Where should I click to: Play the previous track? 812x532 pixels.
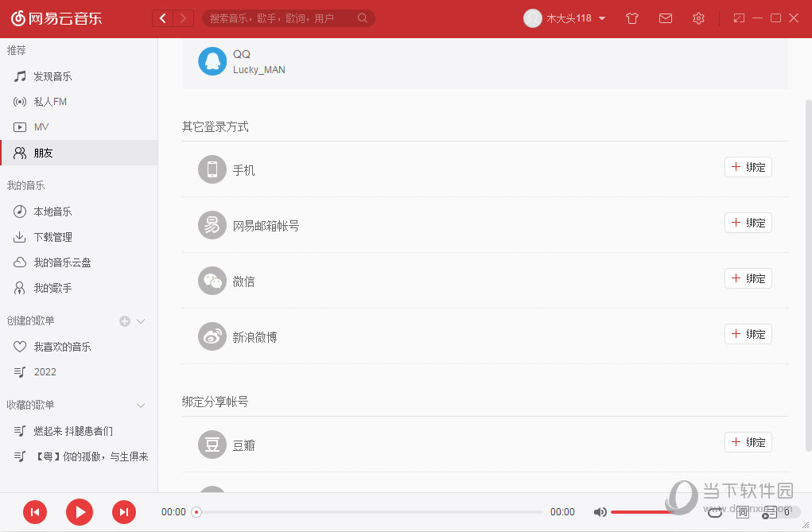[35, 512]
